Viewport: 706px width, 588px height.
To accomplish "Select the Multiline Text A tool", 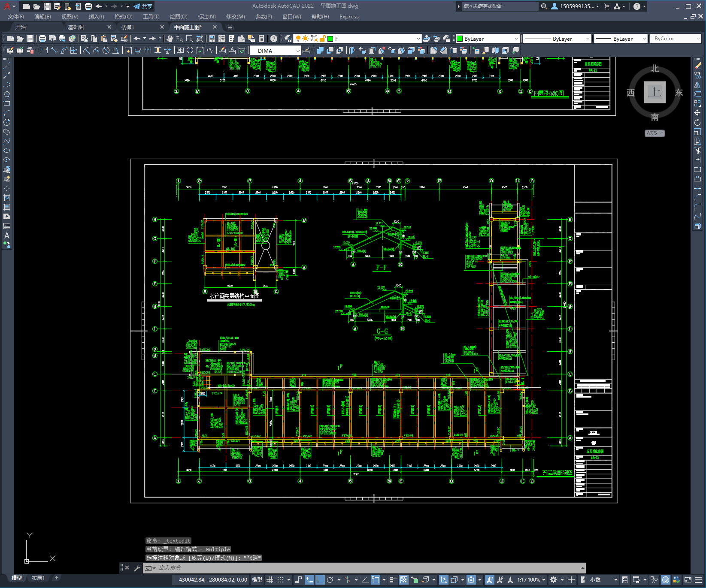I will (7, 235).
